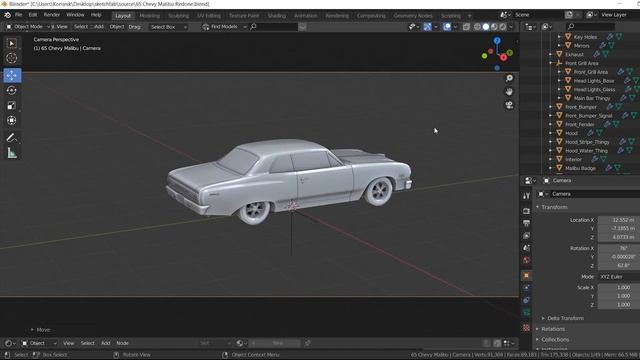The image size is (640, 360).
Task: Switch to the Animation workspace tab
Action: point(305,16)
